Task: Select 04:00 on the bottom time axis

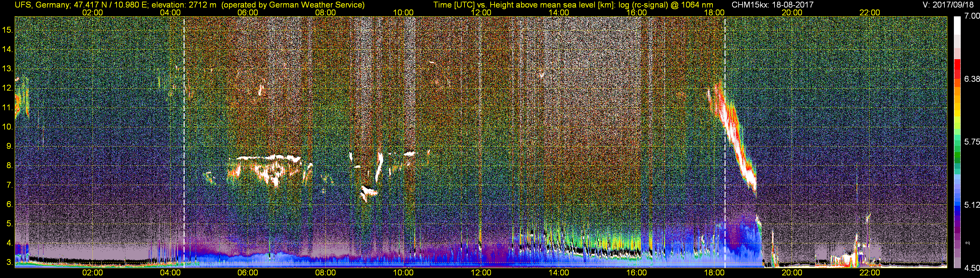Action: click(x=171, y=273)
